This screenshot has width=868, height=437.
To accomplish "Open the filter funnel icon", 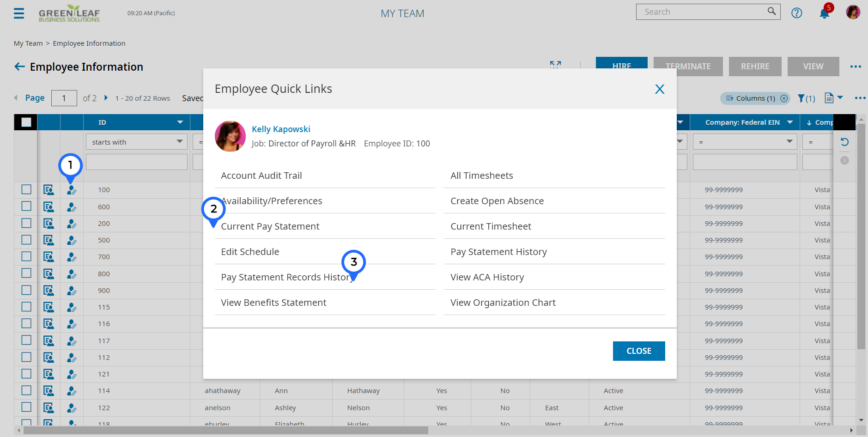I will pyautogui.click(x=801, y=98).
